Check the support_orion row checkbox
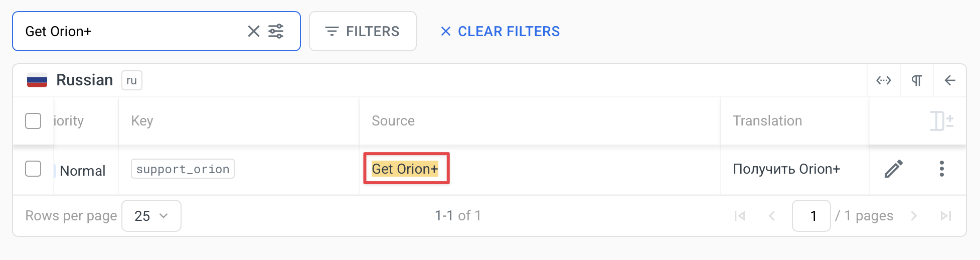This screenshot has height=260, width=980. [33, 169]
